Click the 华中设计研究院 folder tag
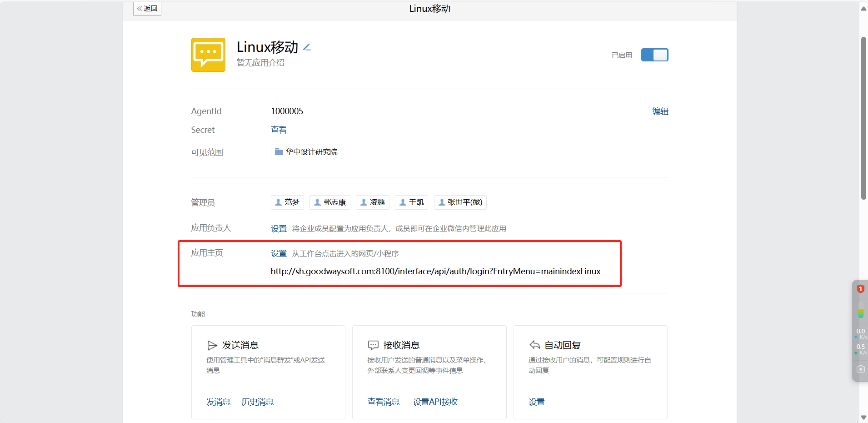This screenshot has width=868, height=423. pyautogui.click(x=306, y=152)
